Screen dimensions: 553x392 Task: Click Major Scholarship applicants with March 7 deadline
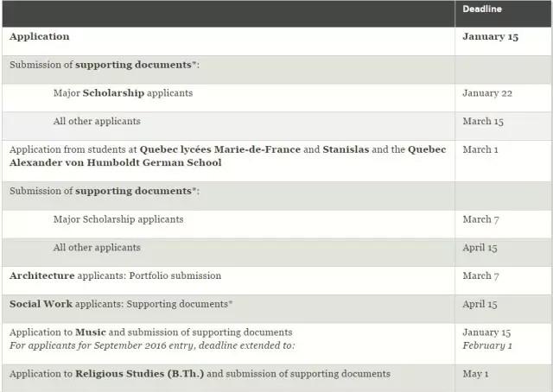(118, 219)
